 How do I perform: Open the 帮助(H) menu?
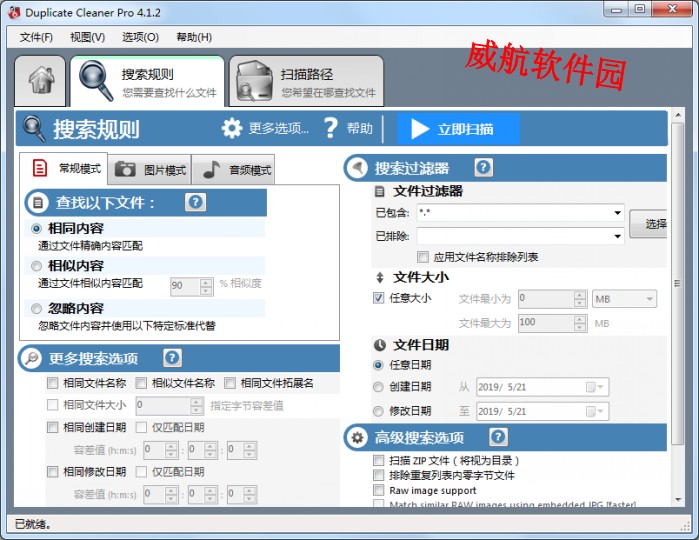(x=194, y=37)
